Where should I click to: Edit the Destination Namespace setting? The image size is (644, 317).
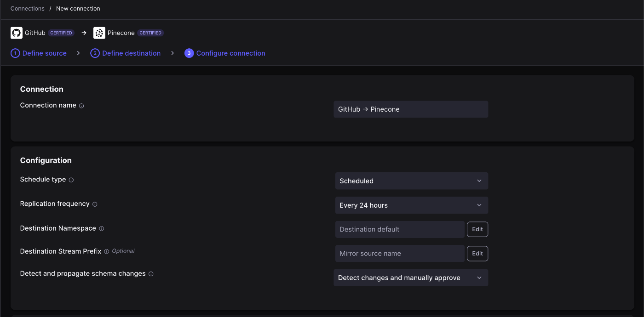(477, 229)
